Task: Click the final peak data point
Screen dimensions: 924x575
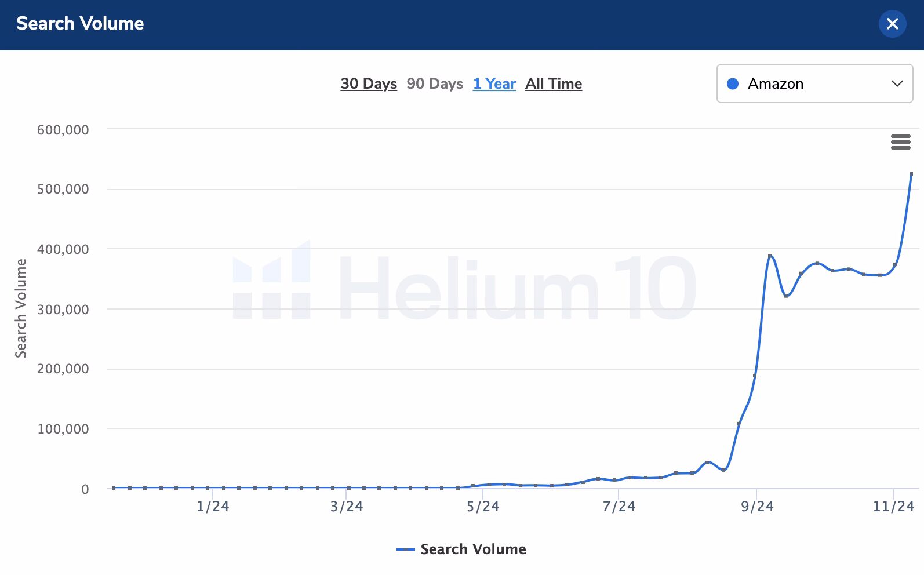Action: pos(911,174)
